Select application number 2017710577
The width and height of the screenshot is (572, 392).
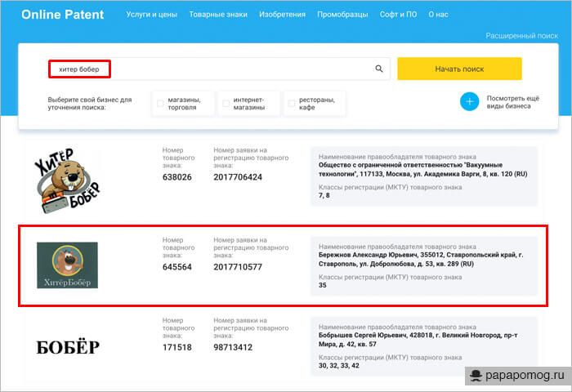click(x=238, y=267)
